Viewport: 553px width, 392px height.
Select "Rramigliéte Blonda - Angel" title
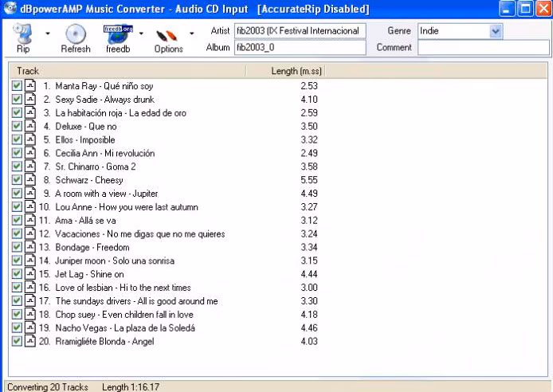104,341
